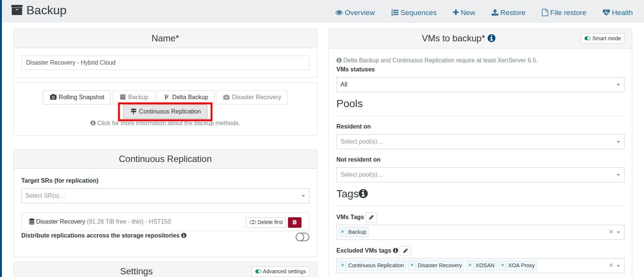
Task: Open the Target SRs selection dropdown
Action: click(165, 196)
